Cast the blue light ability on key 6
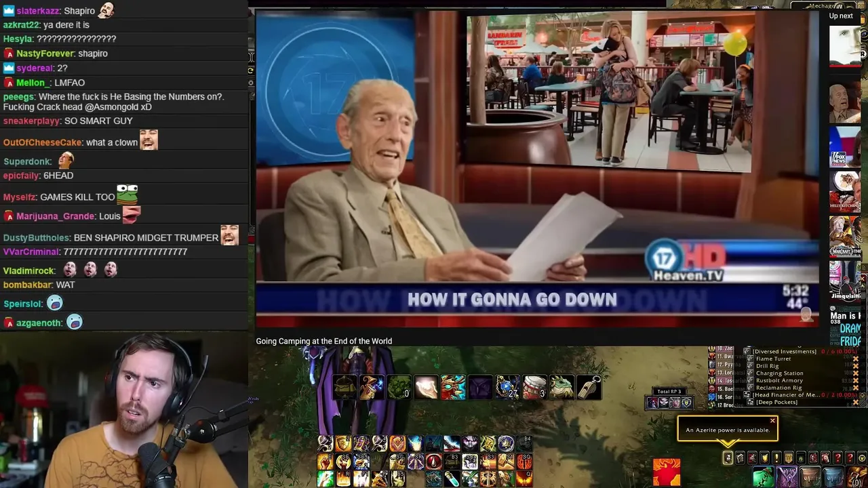 click(416, 443)
